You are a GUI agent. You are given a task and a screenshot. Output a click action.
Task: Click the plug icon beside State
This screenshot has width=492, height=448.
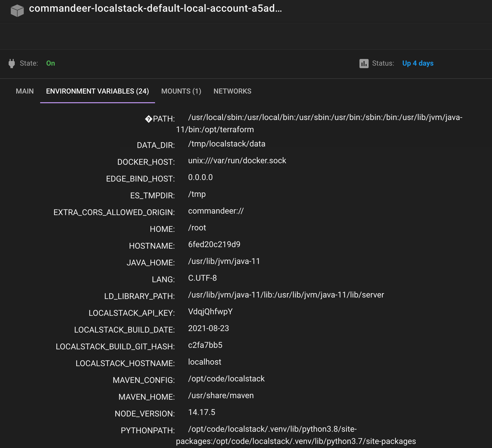pos(12,63)
